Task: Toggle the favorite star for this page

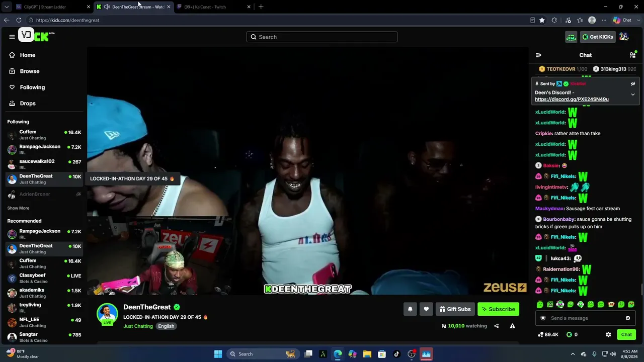Action: click(x=542, y=20)
